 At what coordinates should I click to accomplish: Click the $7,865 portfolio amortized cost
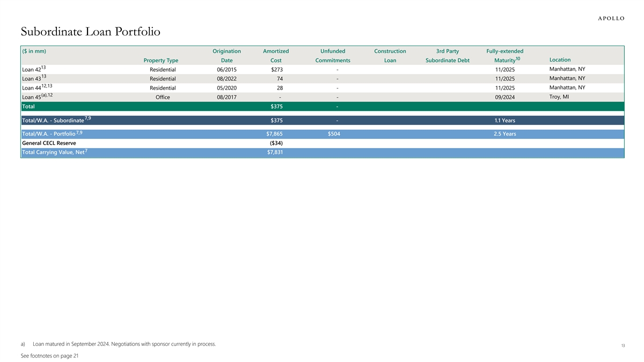tap(276, 134)
